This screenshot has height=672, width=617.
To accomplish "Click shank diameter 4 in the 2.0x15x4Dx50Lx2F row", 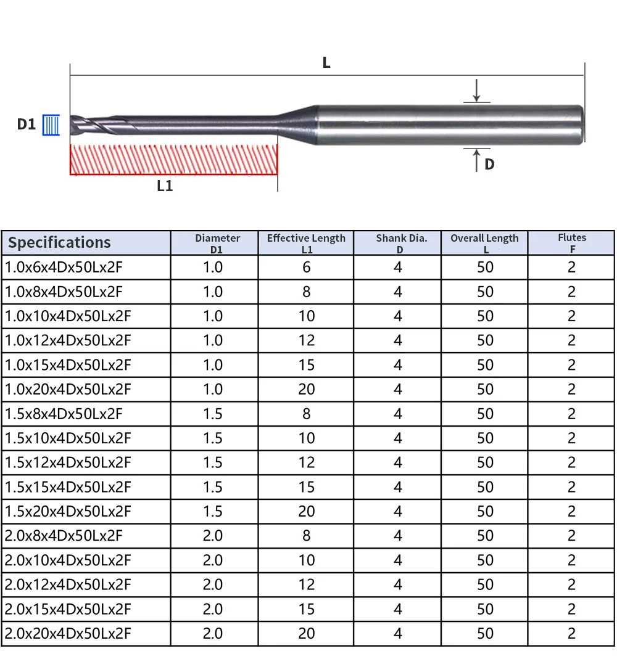I will tap(398, 610).
